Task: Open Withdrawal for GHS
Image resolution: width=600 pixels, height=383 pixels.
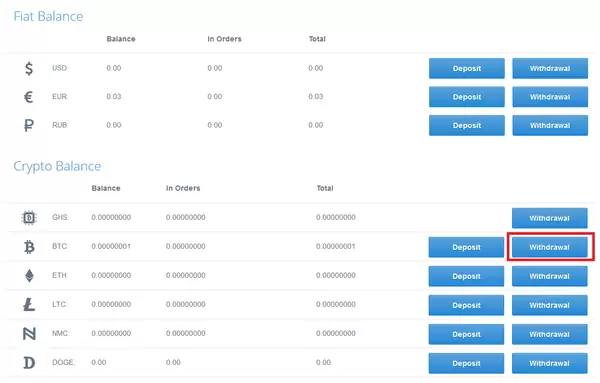Action: [549, 218]
